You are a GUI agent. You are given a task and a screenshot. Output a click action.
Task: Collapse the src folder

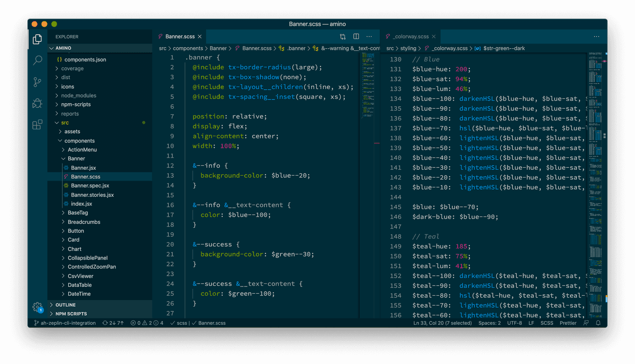[64, 122]
